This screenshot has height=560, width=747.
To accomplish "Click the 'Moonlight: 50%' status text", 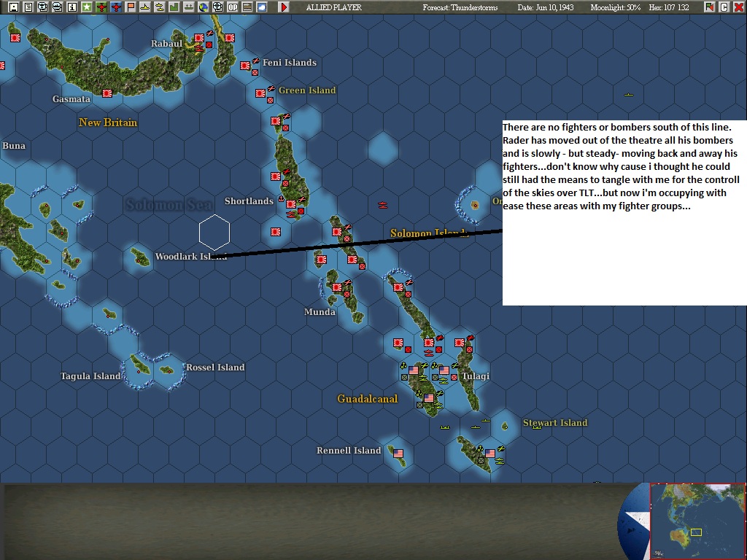I will [x=615, y=7].
